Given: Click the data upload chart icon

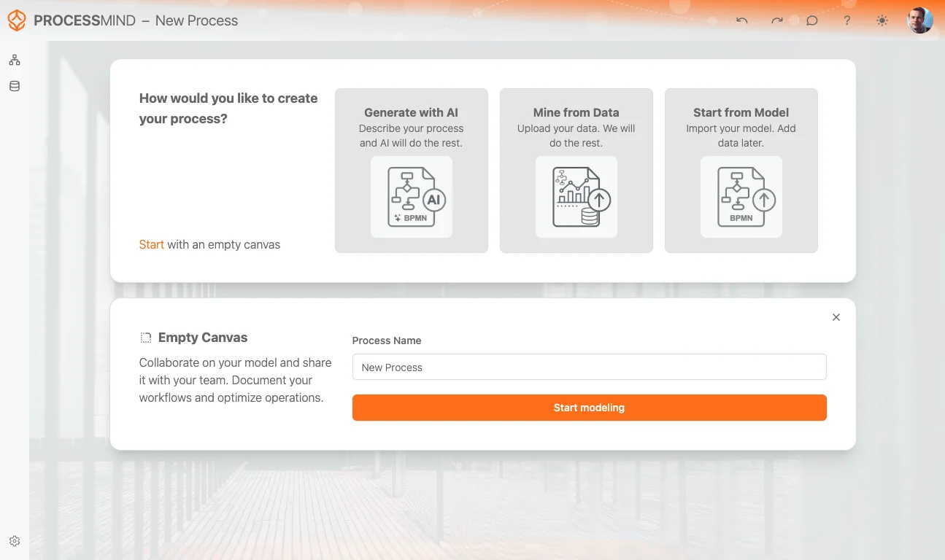Looking at the screenshot, I should click(x=576, y=197).
